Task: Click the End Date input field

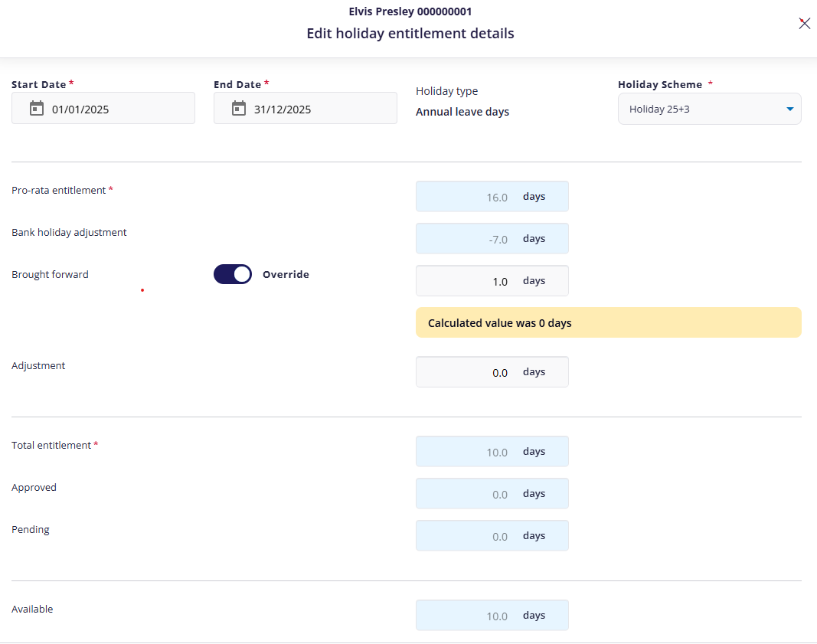Action: [317, 109]
